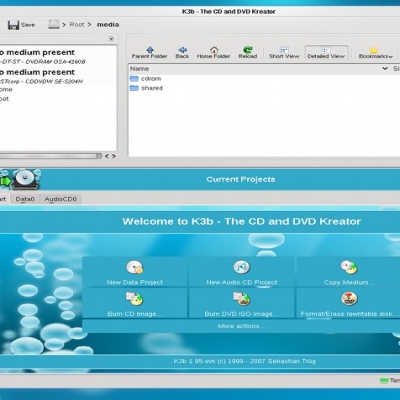Click Root in the breadcrumb path
This screenshot has height=400, width=400.
[77, 25]
